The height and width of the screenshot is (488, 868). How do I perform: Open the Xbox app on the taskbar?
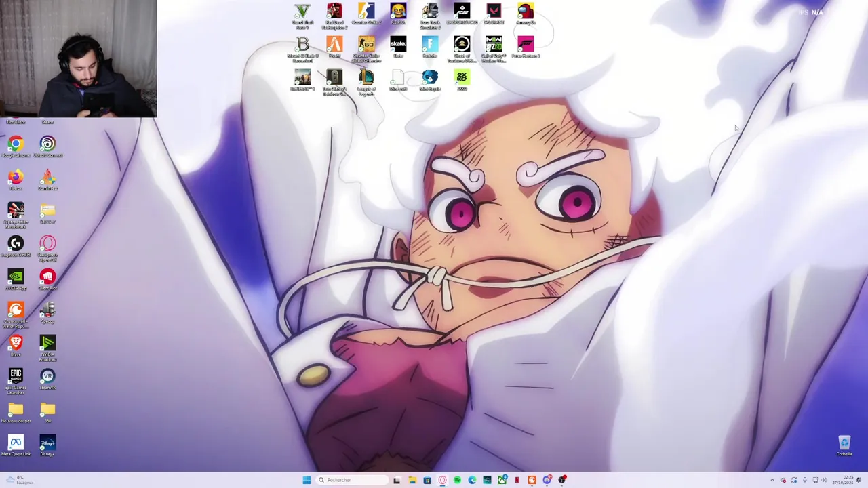[x=502, y=480]
